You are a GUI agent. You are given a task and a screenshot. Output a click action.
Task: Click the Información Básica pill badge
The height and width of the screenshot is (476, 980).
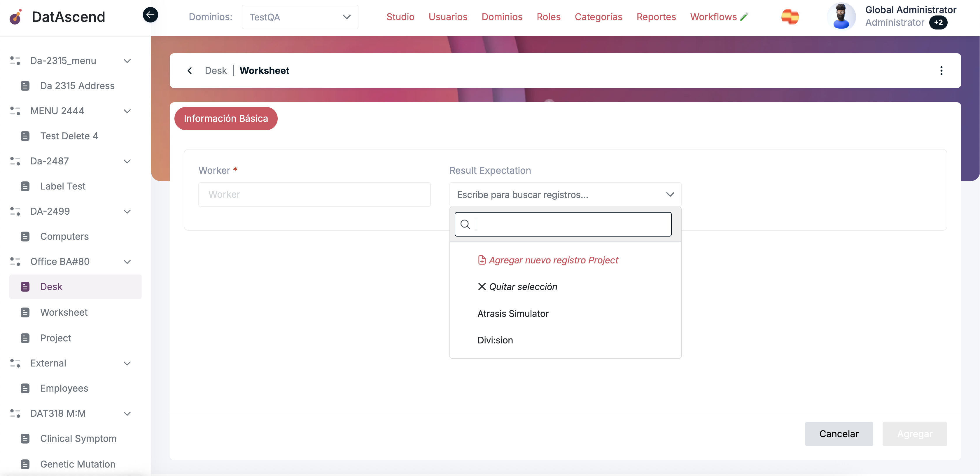point(226,119)
